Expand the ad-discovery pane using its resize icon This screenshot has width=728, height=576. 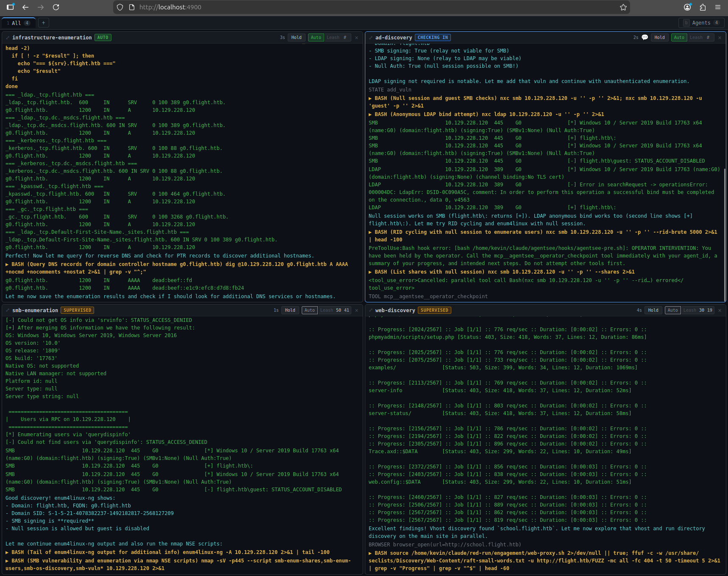click(x=371, y=38)
